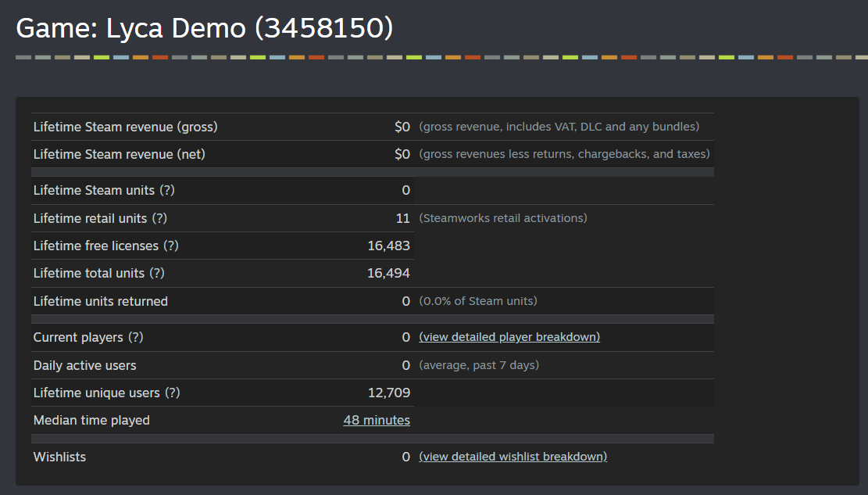Click the Lifetime units returned value 0
Screen dimensions: 868x495
pos(406,301)
